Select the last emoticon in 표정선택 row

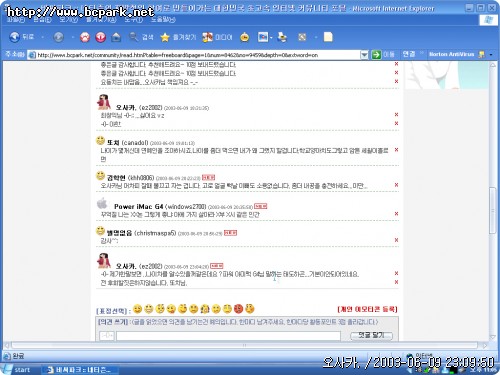(x=250, y=309)
